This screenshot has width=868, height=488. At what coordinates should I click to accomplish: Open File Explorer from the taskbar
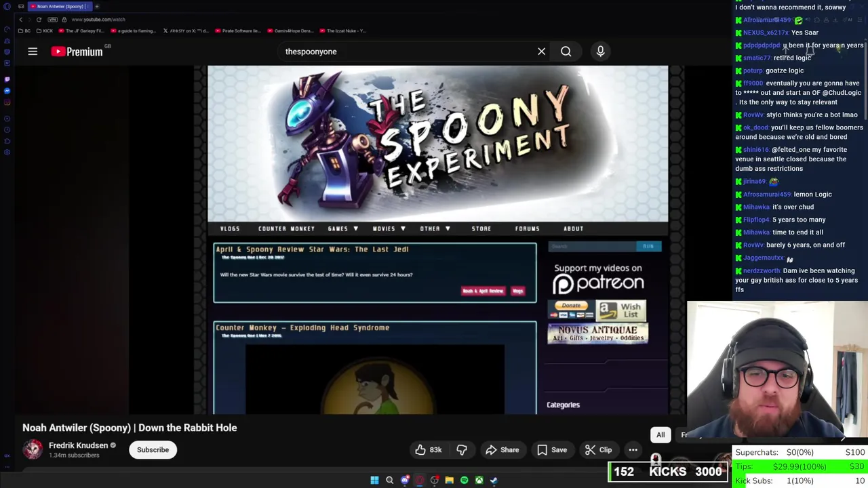[449, 481]
